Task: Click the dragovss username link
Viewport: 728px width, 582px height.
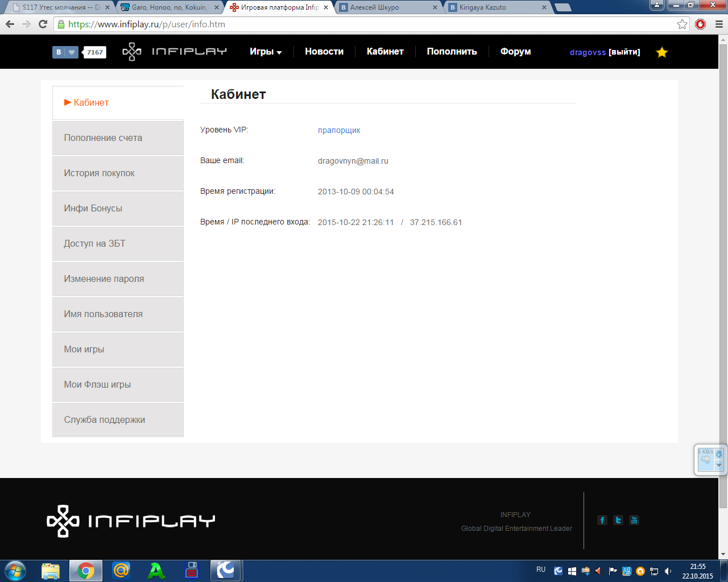Action: 588,52
